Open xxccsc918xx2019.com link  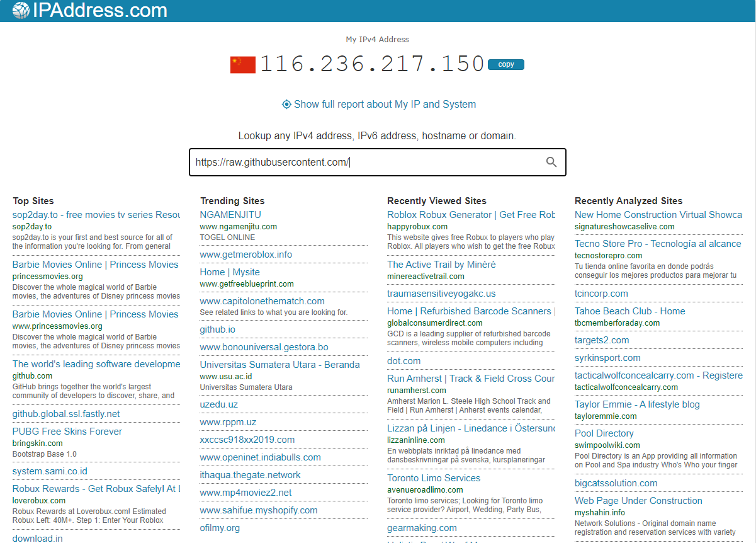pyautogui.click(x=247, y=440)
